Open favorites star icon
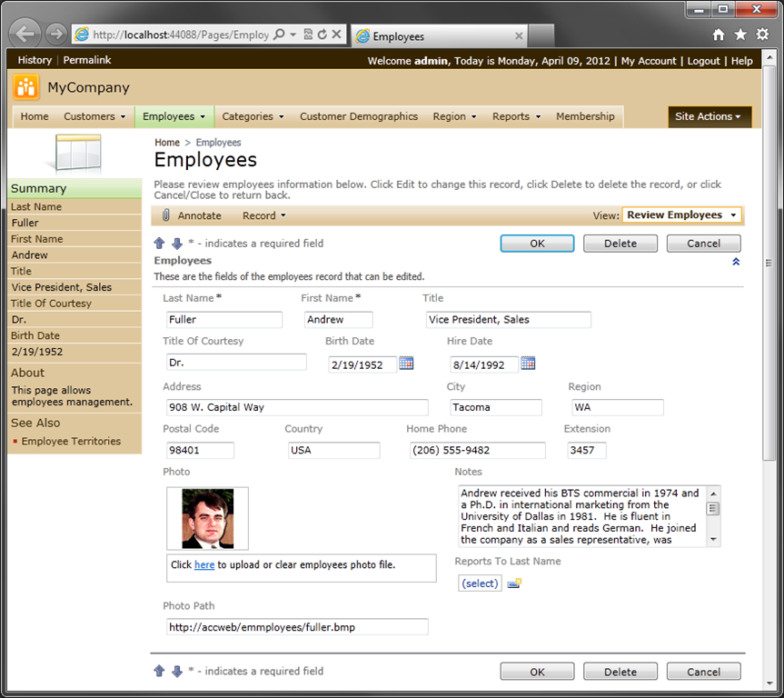Screen dimensions: 784x698 point(740,35)
